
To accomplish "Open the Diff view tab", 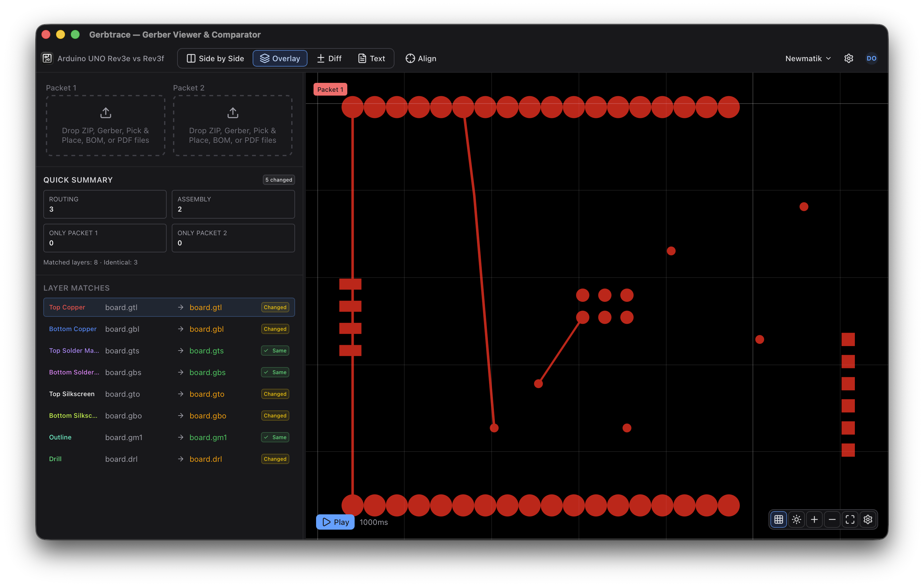I will [x=329, y=58].
